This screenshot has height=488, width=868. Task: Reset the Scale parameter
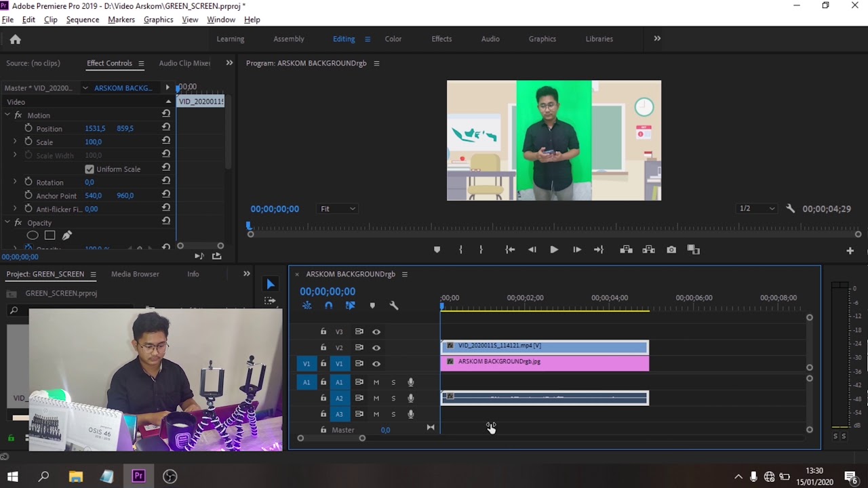pos(166,142)
